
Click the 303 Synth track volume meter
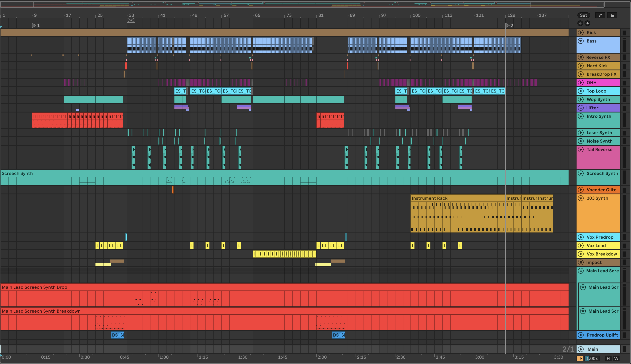pyautogui.click(x=624, y=213)
